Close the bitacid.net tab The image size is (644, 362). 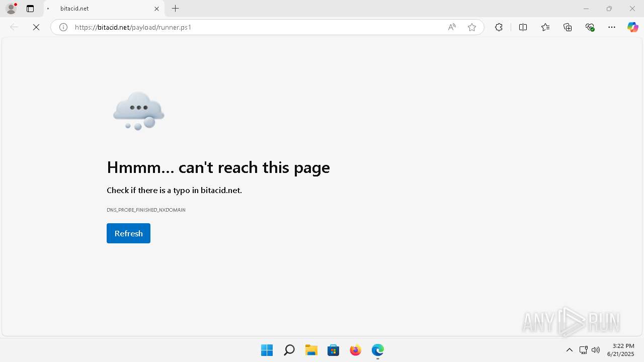(x=156, y=9)
